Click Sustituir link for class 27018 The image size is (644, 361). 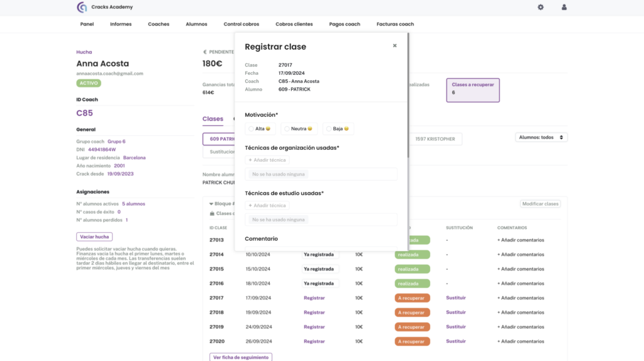455,312
